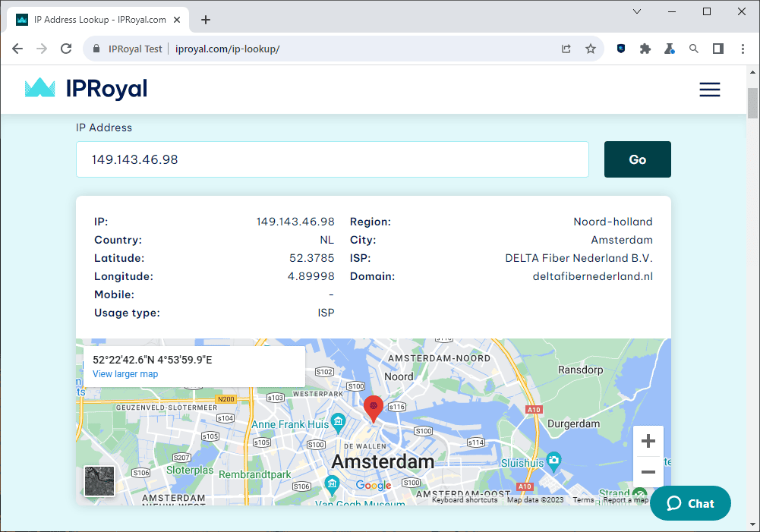Open Chrome three-dot menu

743,49
